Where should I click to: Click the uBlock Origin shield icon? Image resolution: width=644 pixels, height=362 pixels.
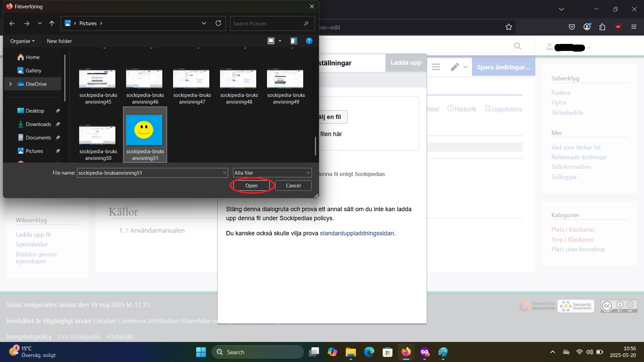click(x=618, y=27)
